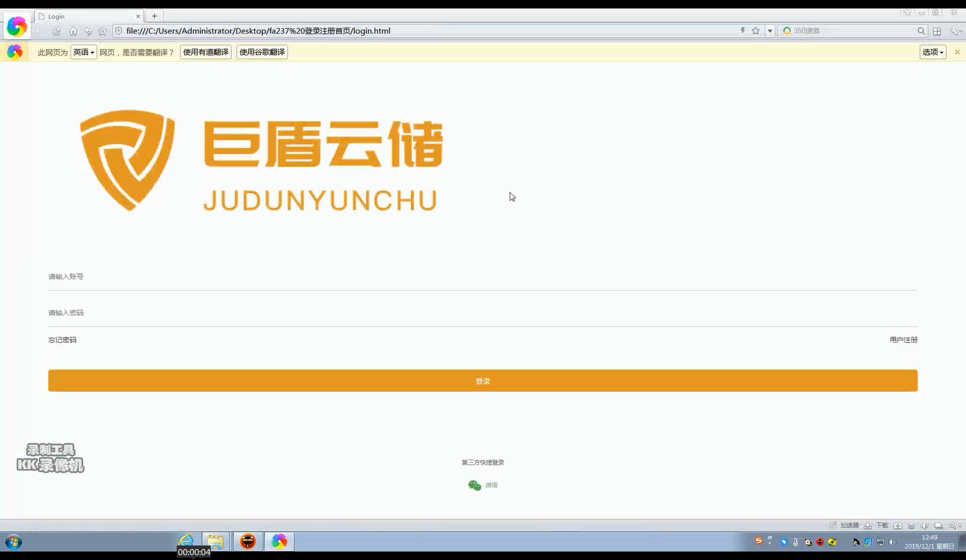Image resolution: width=966 pixels, height=560 pixels.
Task: Open the 选项 options dropdown
Action: coord(933,52)
